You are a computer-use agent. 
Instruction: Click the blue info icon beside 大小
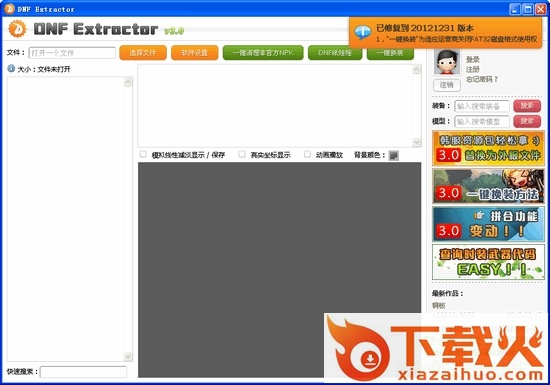pos(11,68)
